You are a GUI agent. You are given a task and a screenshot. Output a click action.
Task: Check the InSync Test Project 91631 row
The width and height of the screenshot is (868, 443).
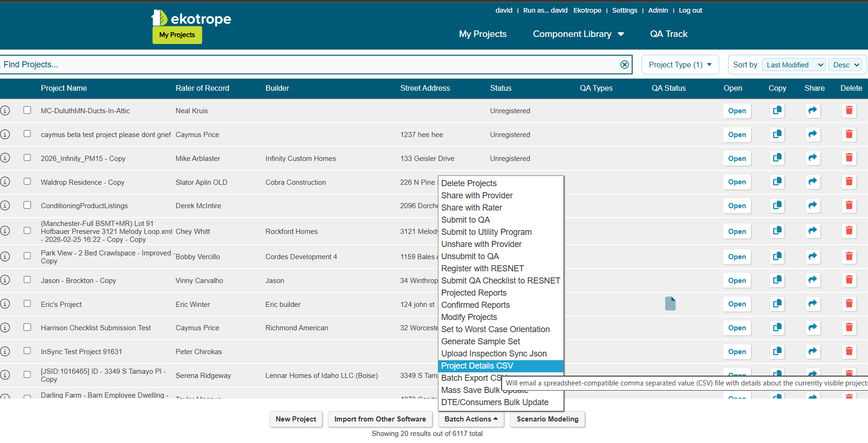(27, 351)
